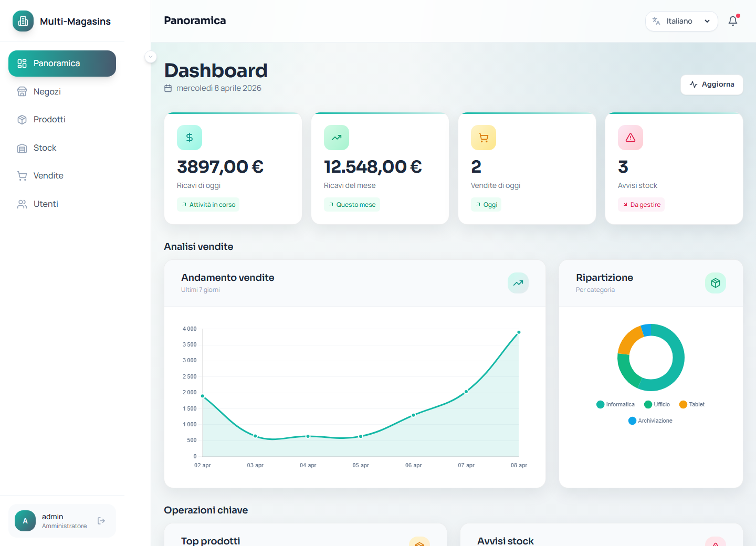This screenshot has width=756, height=546.
Task: Click the Vendite shopping cart icon
Action: 22,175
